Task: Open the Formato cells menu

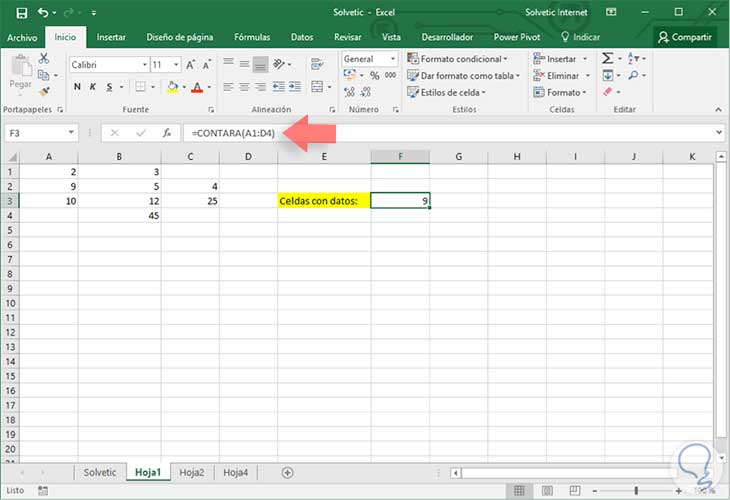Action: (x=560, y=92)
